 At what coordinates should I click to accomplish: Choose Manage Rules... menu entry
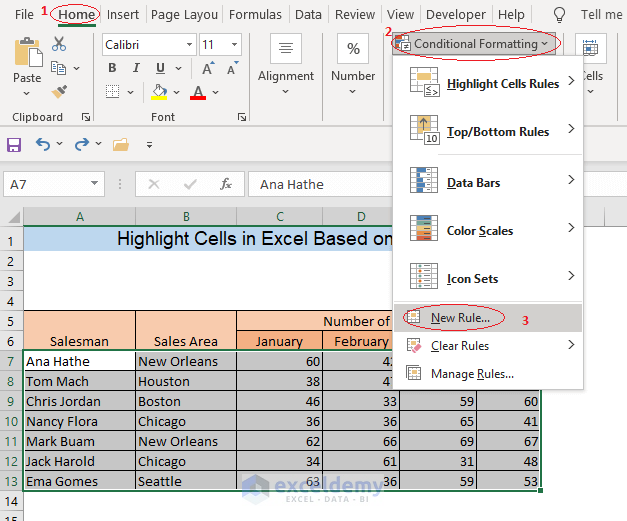coord(472,374)
